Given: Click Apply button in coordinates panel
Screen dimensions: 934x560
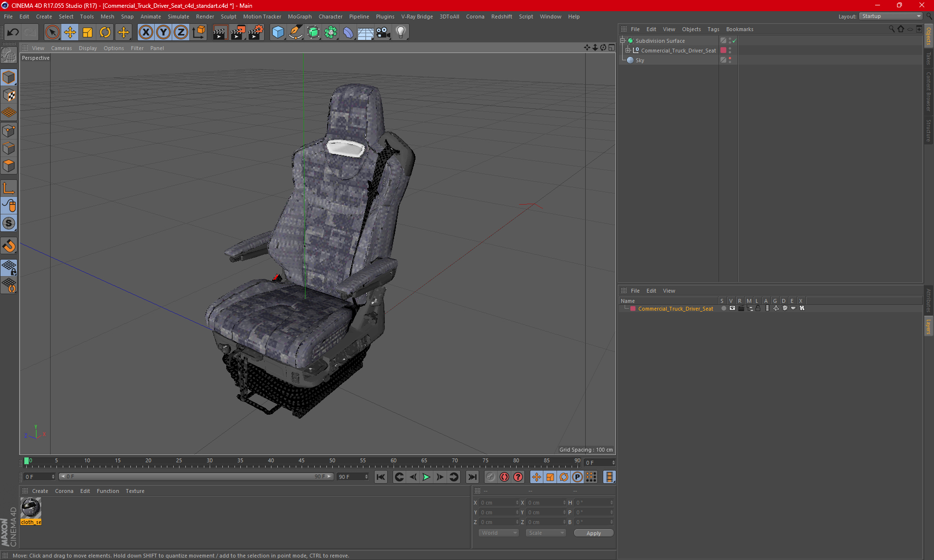Looking at the screenshot, I should (x=593, y=533).
